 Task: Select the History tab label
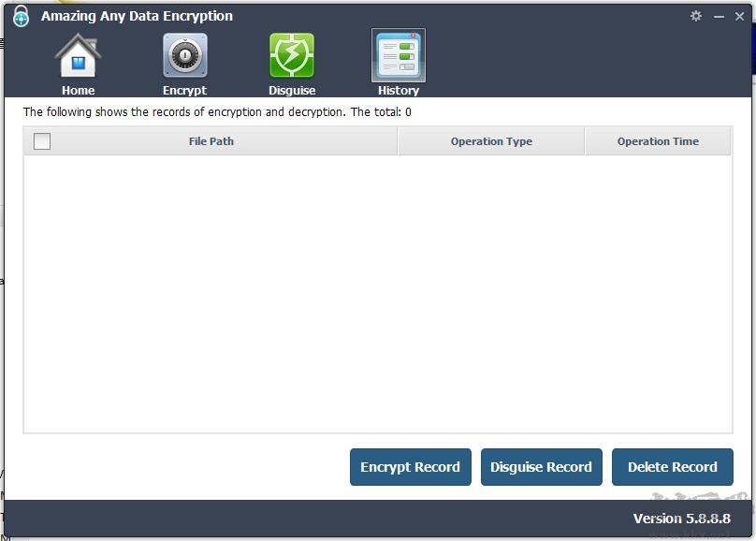tap(399, 91)
